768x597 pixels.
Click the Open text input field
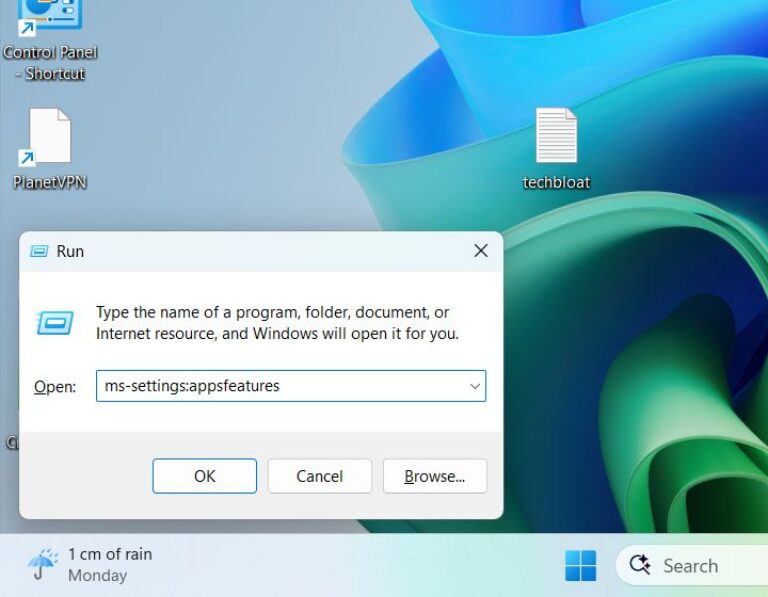291,386
